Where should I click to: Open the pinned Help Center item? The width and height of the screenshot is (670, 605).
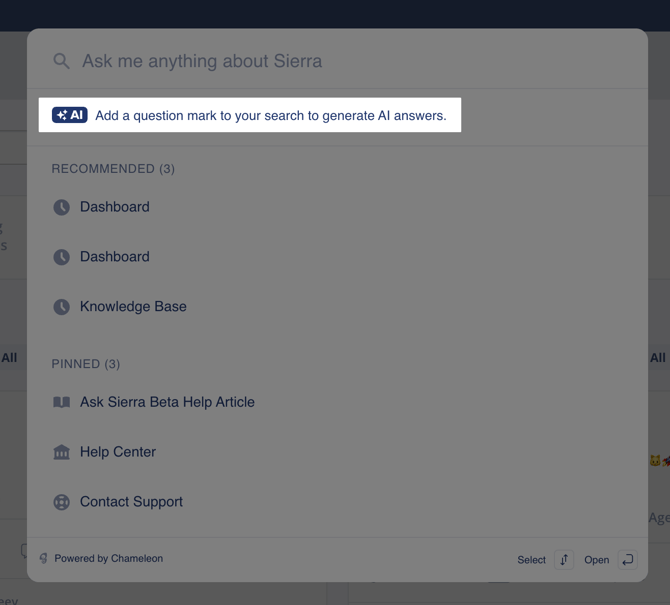118,452
